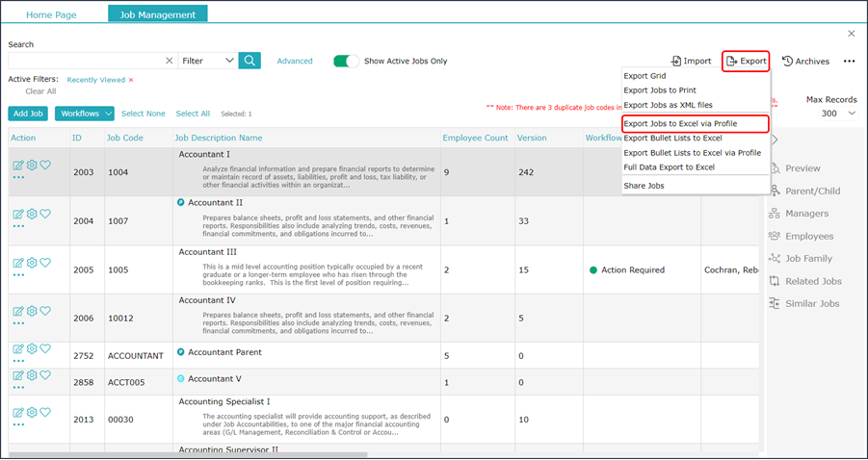Select Full Data Export to Excel
The image size is (868, 460).
669,166
